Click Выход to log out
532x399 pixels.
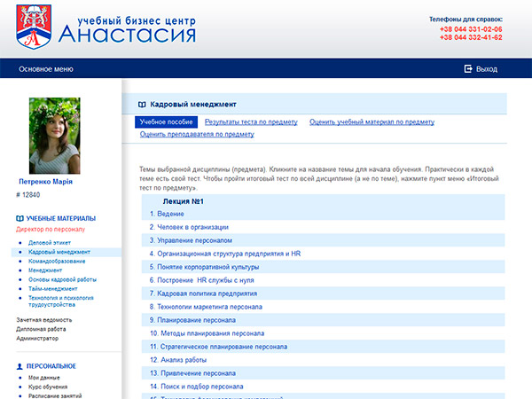(x=487, y=68)
